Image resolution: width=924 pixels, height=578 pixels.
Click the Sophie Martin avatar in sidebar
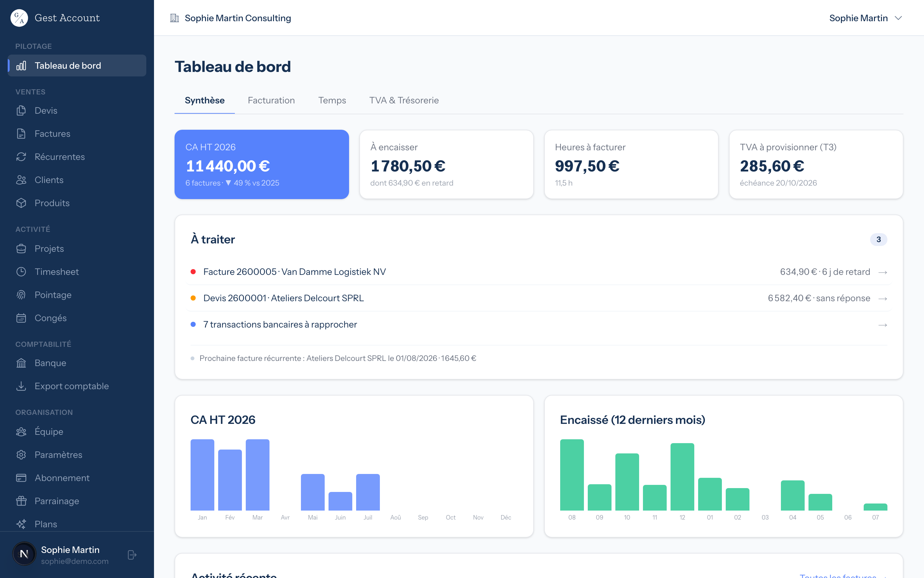(x=24, y=554)
